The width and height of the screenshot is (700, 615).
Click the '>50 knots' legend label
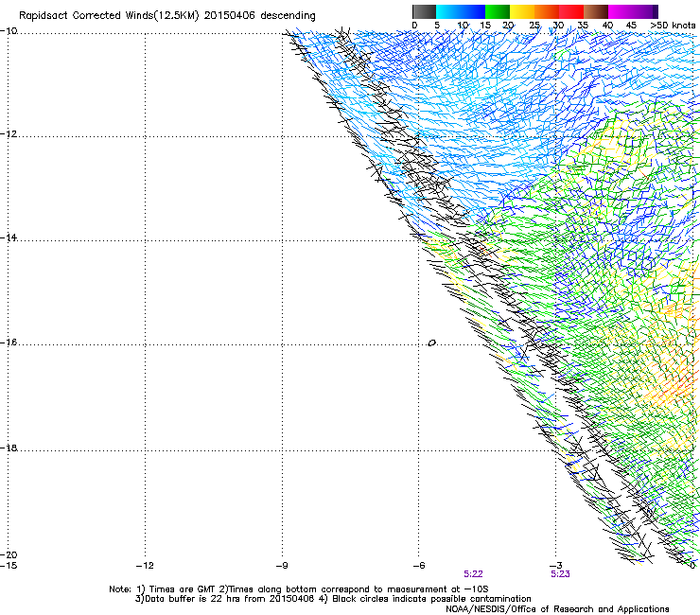point(673,26)
